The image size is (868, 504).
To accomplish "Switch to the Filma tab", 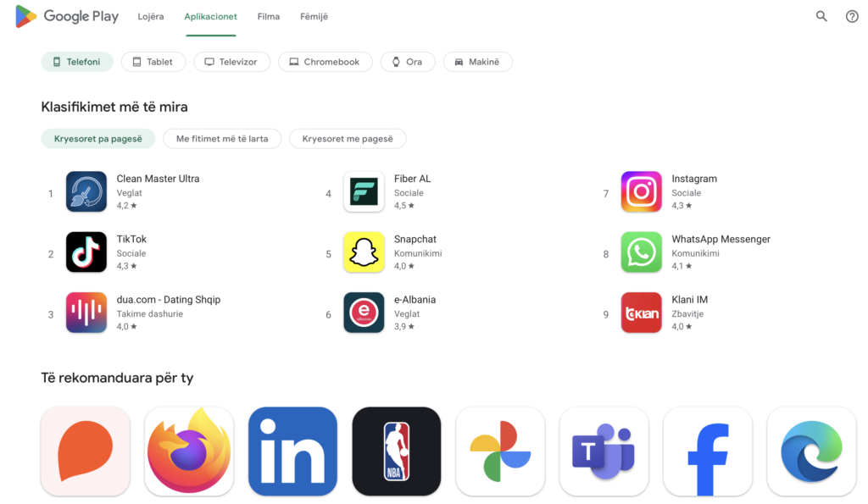I will point(269,17).
